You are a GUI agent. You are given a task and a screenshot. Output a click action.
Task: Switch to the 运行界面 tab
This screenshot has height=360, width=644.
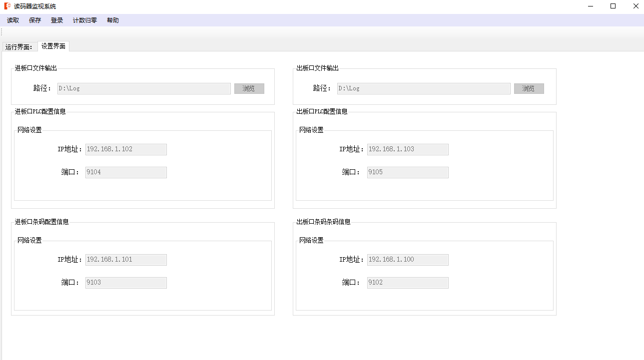point(19,47)
